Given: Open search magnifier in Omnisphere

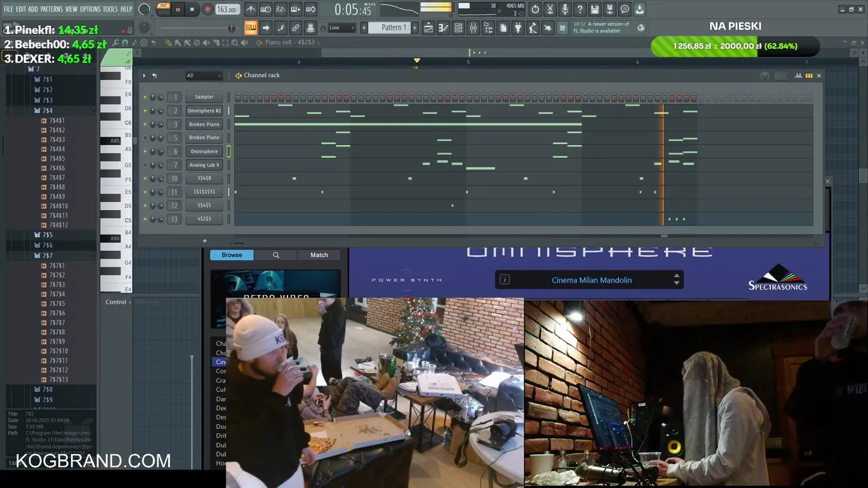Looking at the screenshot, I should pyautogui.click(x=275, y=255).
